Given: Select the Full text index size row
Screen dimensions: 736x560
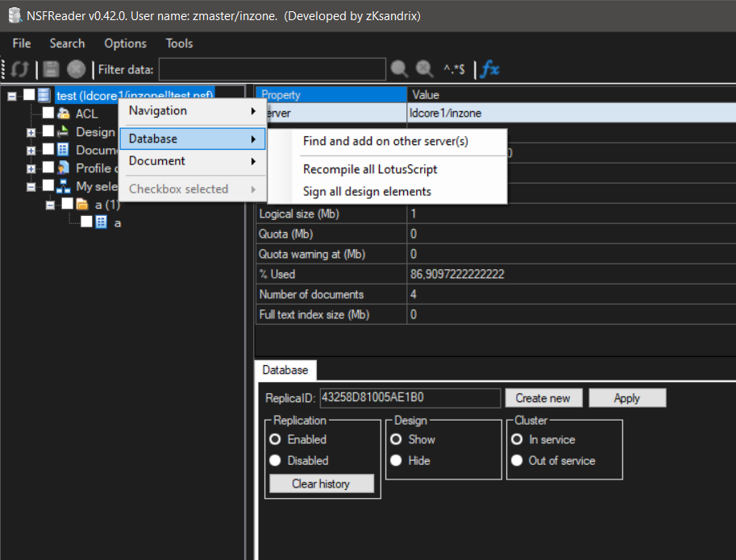Looking at the screenshot, I should (x=496, y=315).
